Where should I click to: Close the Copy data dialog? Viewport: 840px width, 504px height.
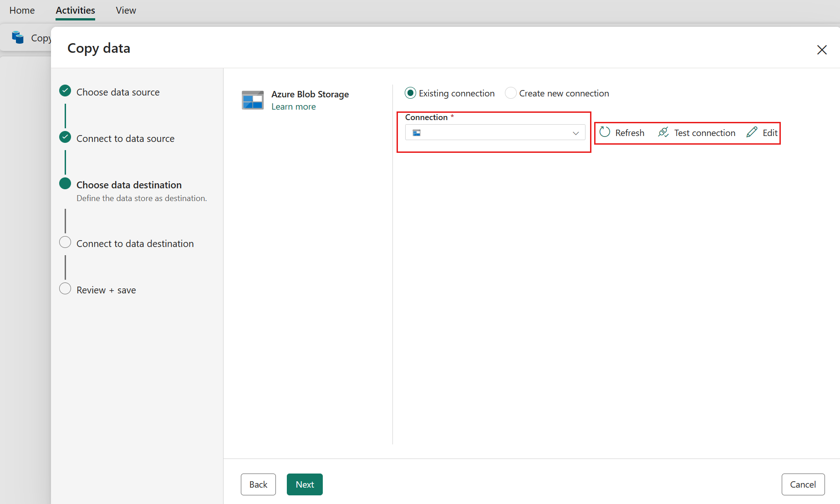tap(822, 50)
